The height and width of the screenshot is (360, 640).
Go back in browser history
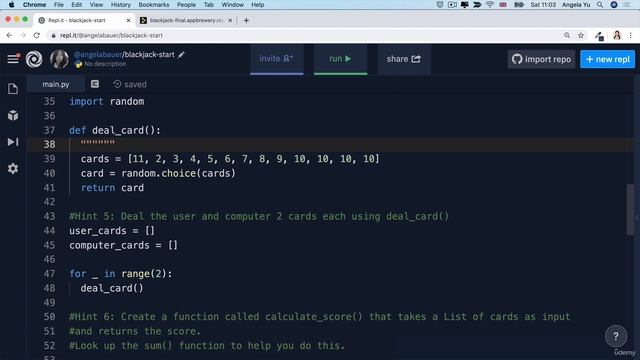(9, 36)
